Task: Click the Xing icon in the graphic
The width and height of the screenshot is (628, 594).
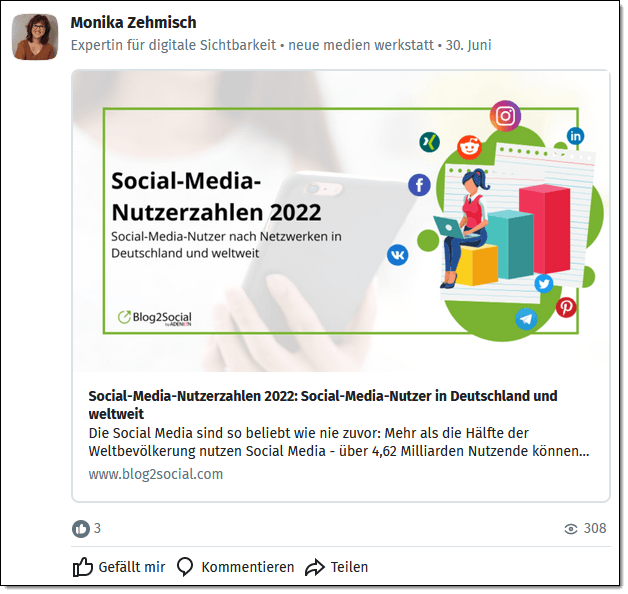Action: click(429, 142)
